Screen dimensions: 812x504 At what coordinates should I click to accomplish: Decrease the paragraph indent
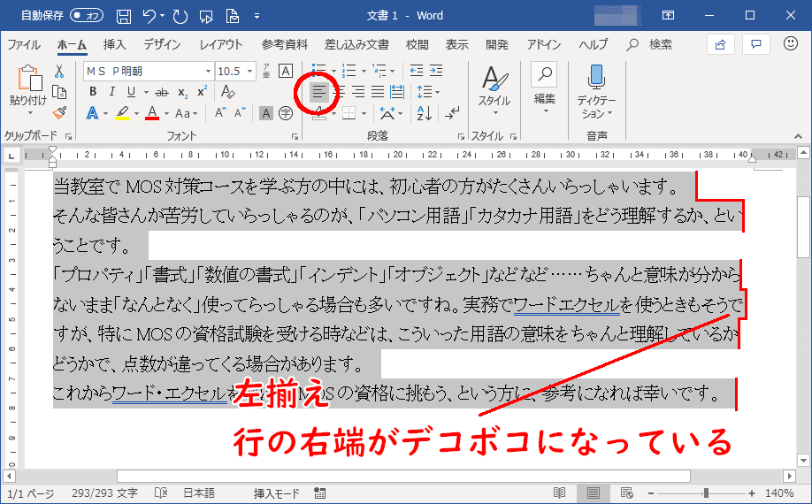pyautogui.click(x=417, y=71)
